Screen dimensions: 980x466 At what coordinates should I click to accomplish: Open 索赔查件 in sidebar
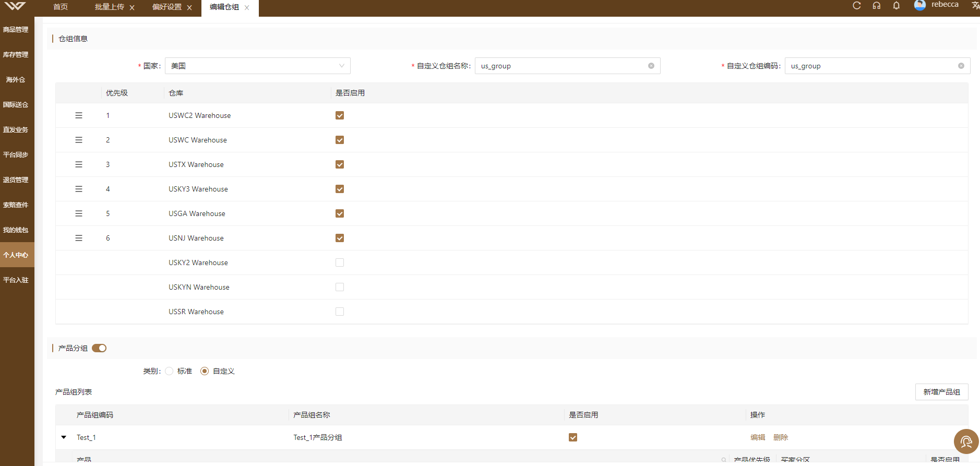16,205
